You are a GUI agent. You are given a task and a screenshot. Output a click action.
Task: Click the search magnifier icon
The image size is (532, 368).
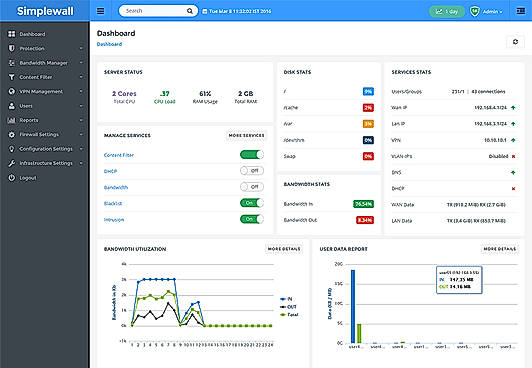click(190, 11)
